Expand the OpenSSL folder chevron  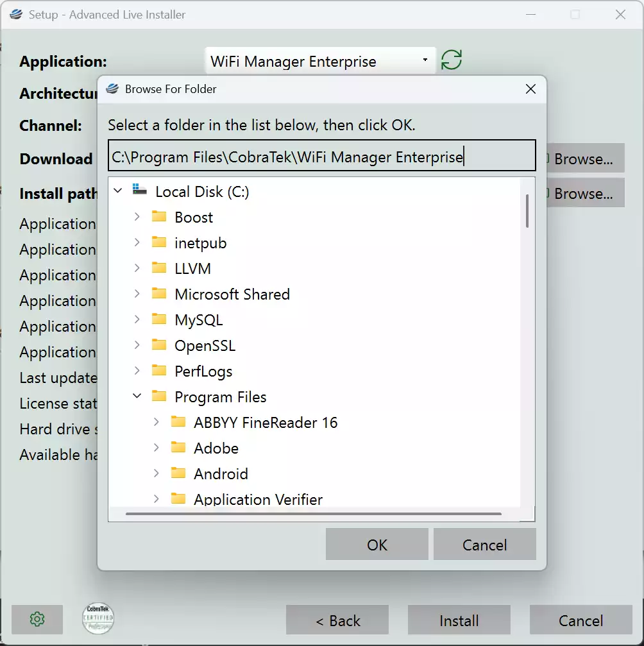[137, 345]
